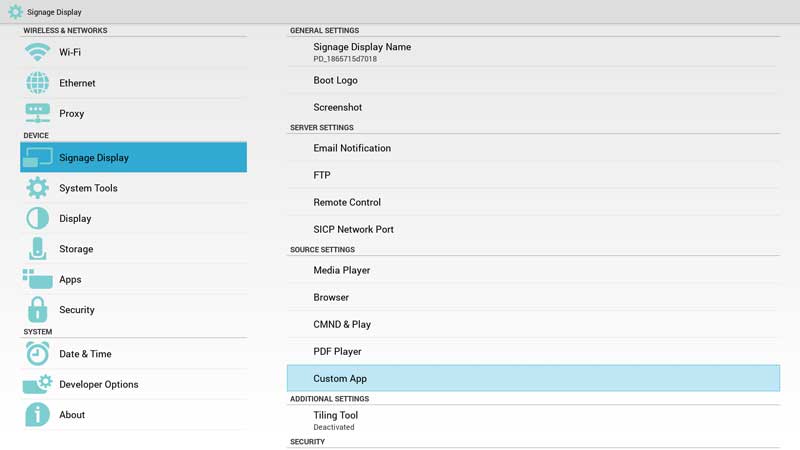
Task: Open the About label
Action: coord(72,414)
